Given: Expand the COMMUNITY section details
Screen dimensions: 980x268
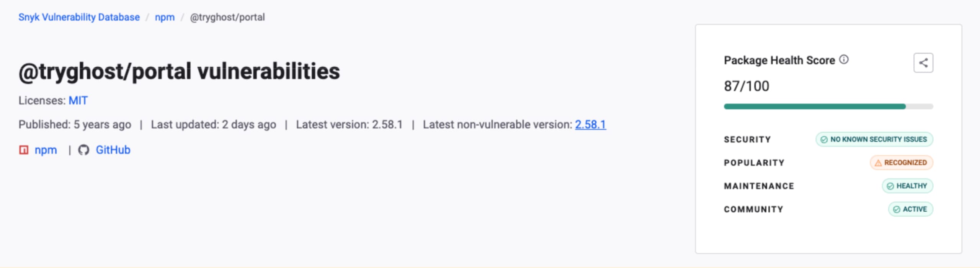Looking at the screenshot, I should (x=754, y=209).
